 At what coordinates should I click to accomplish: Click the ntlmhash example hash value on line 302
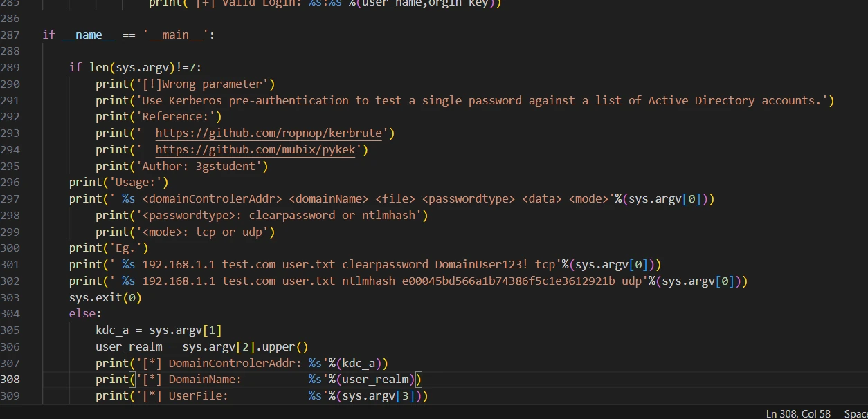tap(509, 281)
